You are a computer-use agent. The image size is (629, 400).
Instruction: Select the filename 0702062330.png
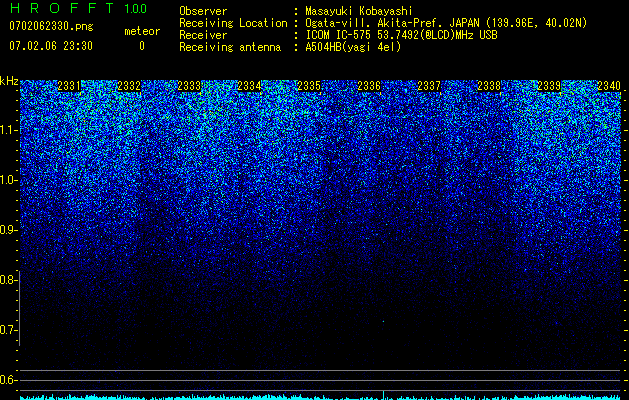(x=51, y=27)
